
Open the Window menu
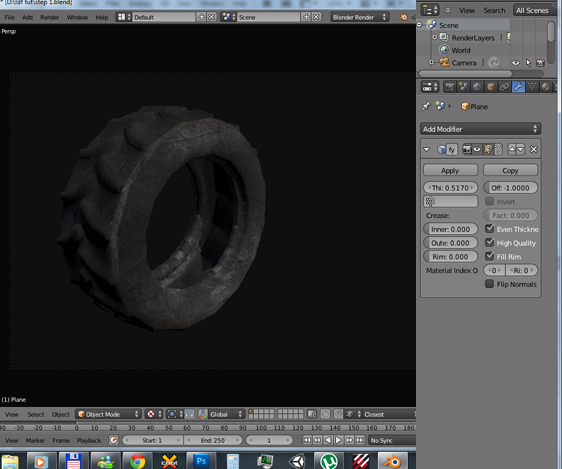click(x=77, y=17)
